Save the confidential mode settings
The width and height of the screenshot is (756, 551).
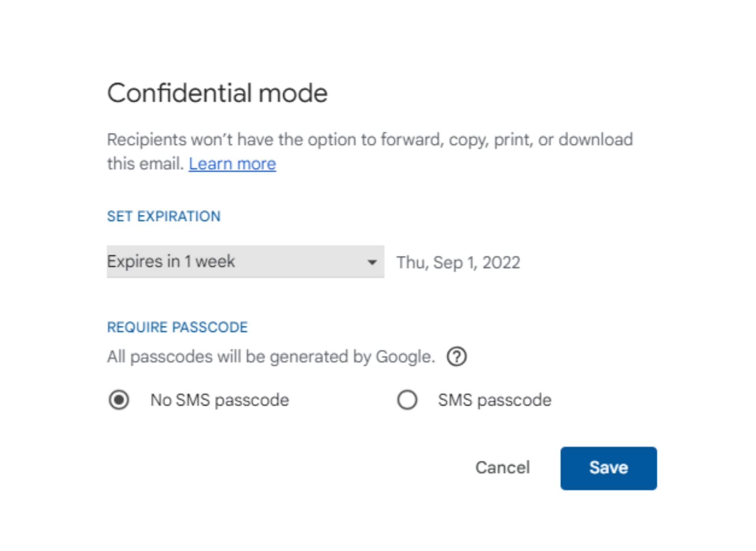click(x=608, y=468)
